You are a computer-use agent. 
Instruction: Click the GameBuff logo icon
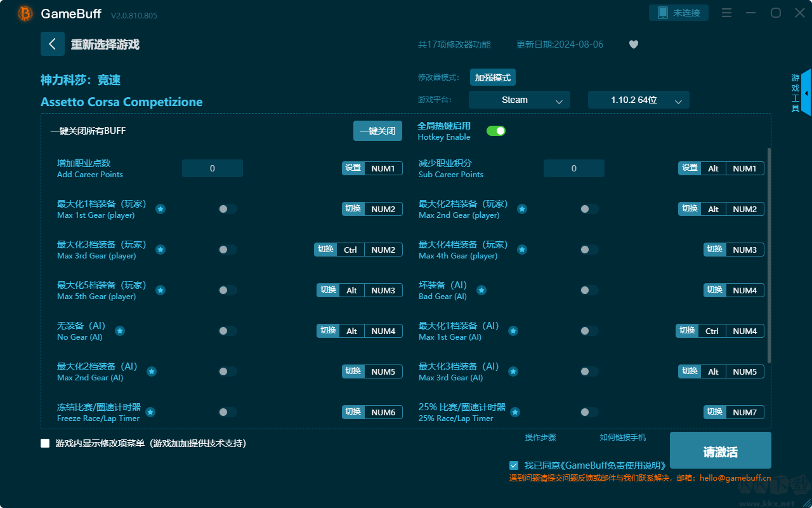pos(25,13)
